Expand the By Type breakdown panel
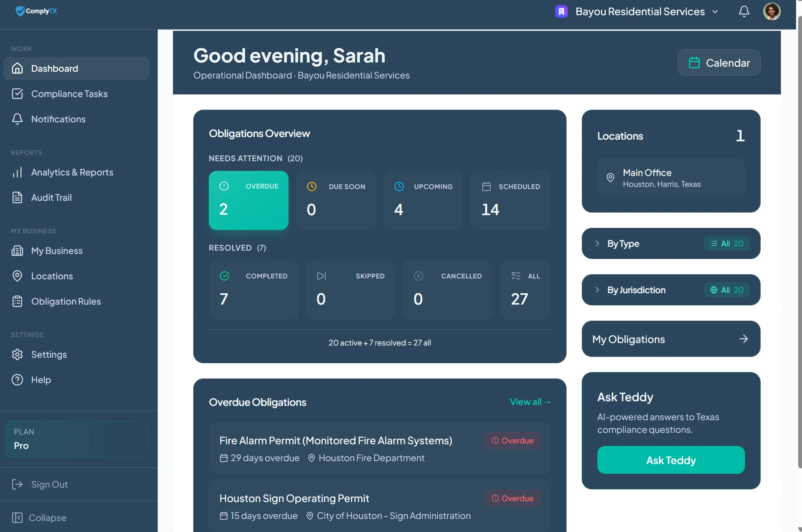802x532 pixels. coord(670,243)
